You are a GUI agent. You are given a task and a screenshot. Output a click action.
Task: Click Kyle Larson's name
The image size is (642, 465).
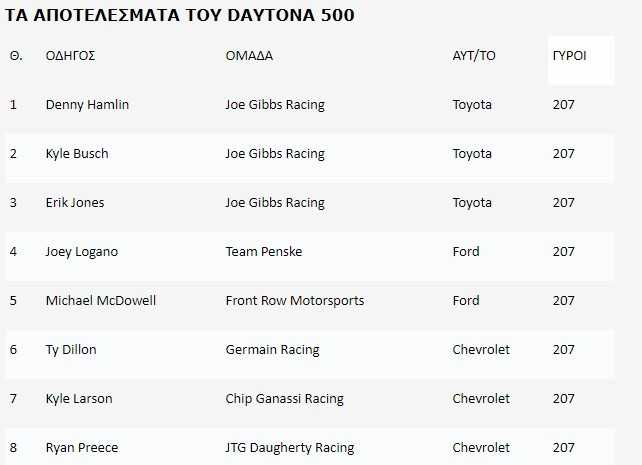79,399
